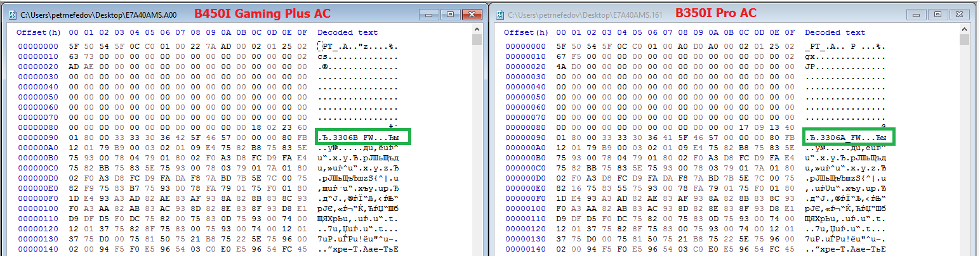Image resolution: width=980 pixels, height=256 pixels.
Task: Select offset 000000C0 in 161 window
Action: [526, 168]
